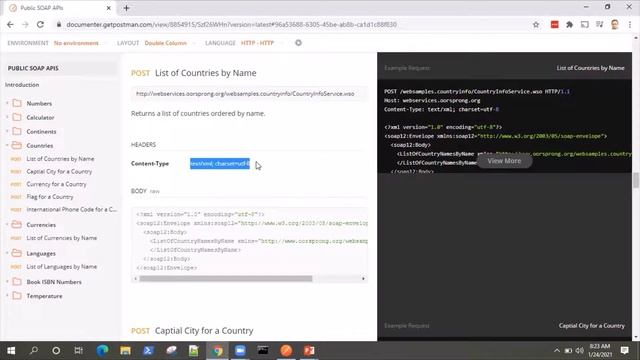Open Microsoft Edge from taskbar
Image resolution: width=640 pixels, height=360 pixels.
click(x=102, y=351)
